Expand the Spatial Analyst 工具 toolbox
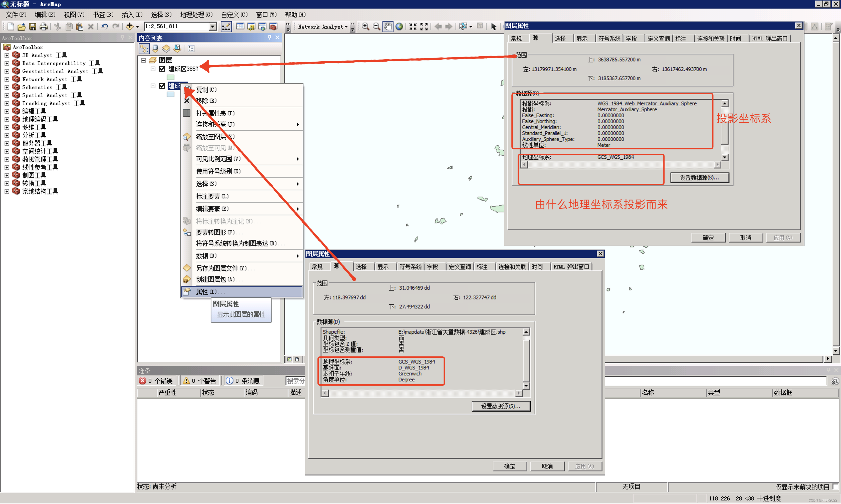The width and height of the screenshot is (841, 504). 7,95
